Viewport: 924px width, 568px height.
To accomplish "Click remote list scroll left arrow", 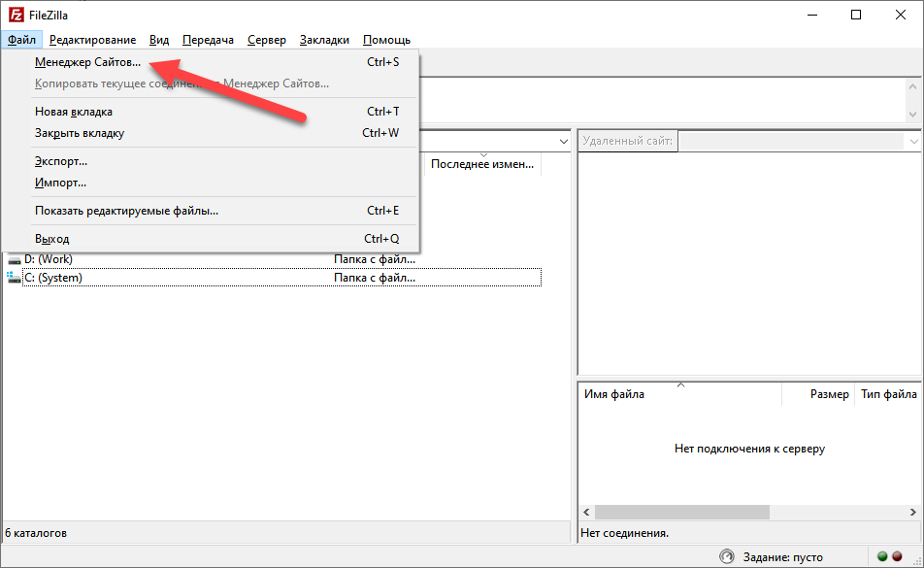I will (x=586, y=512).
